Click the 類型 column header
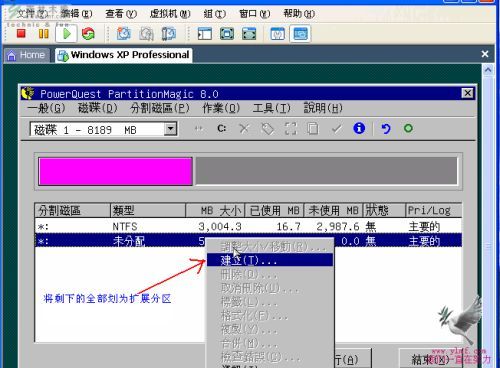 148,210
